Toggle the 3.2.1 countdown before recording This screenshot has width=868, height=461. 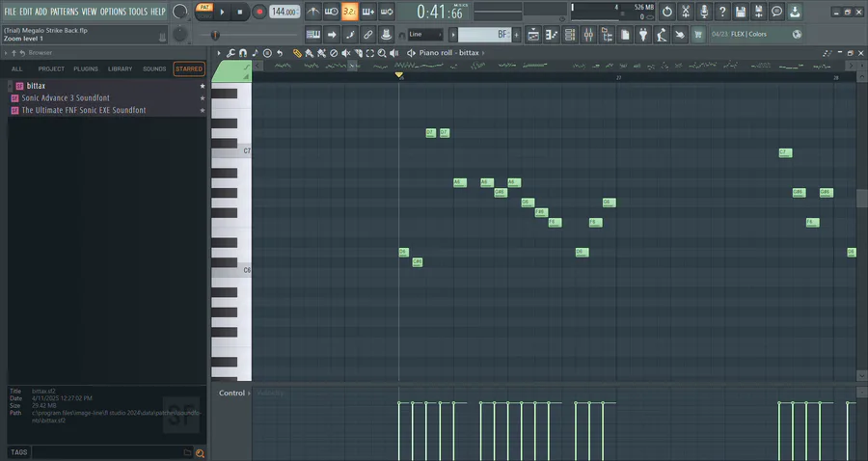click(350, 12)
